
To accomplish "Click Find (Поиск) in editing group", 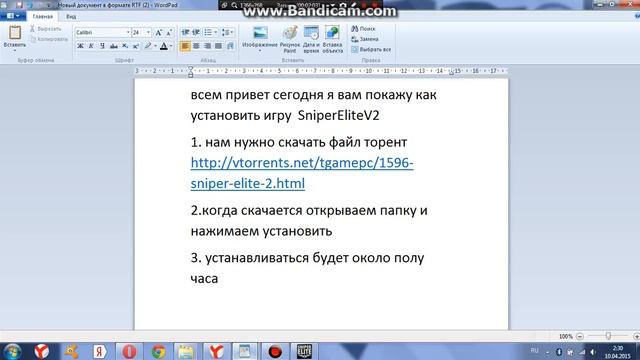I will pyautogui.click(x=363, y=29).
